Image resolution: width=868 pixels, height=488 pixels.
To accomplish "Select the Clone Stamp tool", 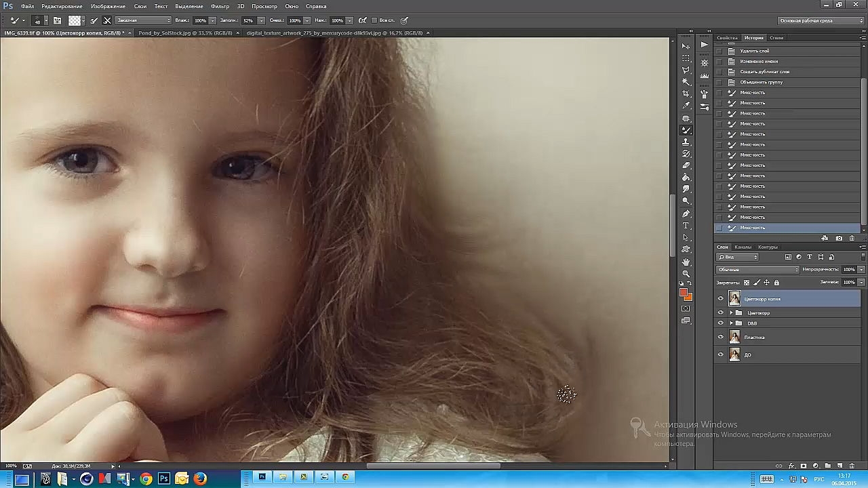I will (x=686, y=142).
